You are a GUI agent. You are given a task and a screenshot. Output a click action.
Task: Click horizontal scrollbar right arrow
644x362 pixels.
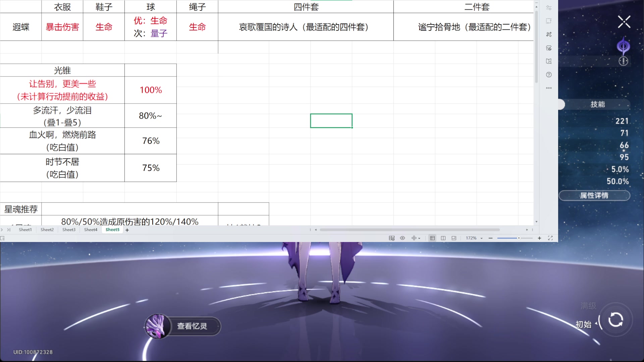coord(527,230)
